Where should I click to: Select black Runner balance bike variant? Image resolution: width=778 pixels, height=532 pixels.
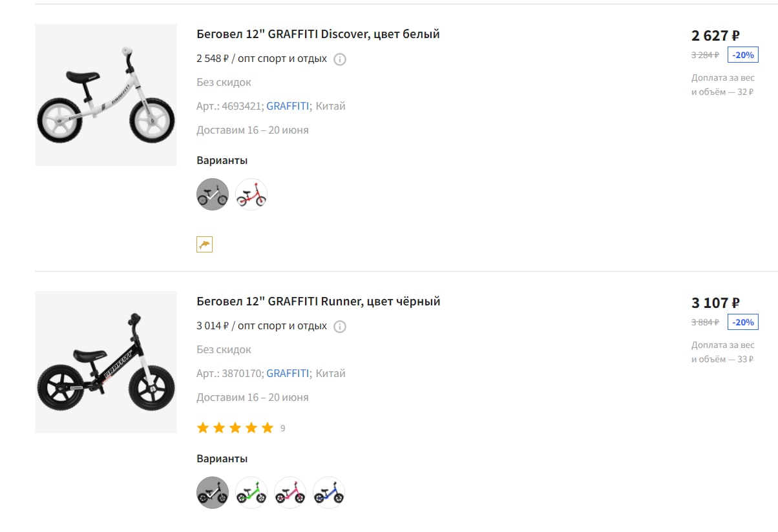(213, 493)
